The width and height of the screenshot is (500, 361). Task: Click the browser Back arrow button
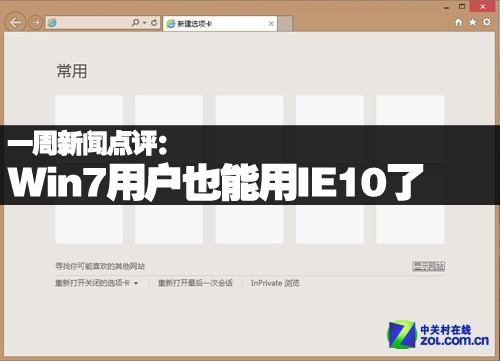point(15,22)
